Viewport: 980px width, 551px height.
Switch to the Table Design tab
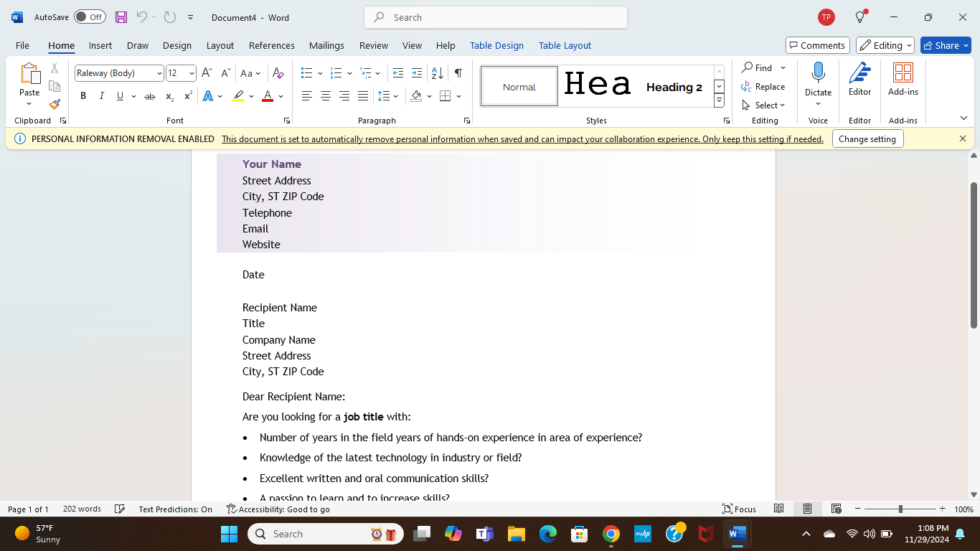pyautogui.click(x=496, y=45)
